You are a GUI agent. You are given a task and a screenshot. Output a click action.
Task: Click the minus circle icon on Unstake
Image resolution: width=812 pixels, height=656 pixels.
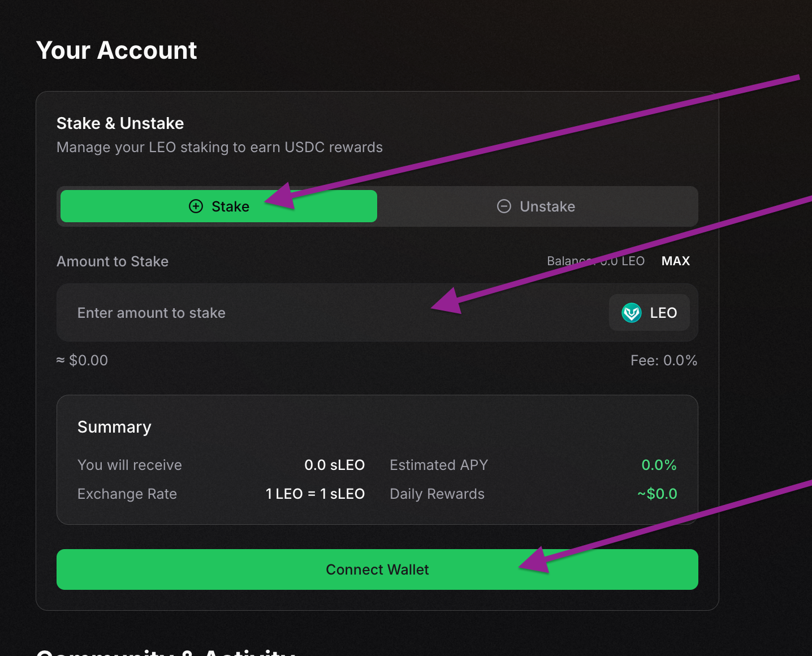coord(504,206)
